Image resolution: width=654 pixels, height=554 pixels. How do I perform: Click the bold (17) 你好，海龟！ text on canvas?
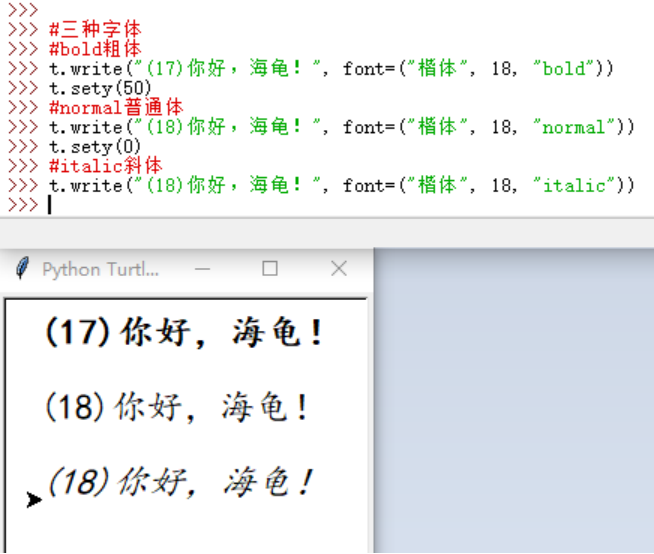point(184,332)
